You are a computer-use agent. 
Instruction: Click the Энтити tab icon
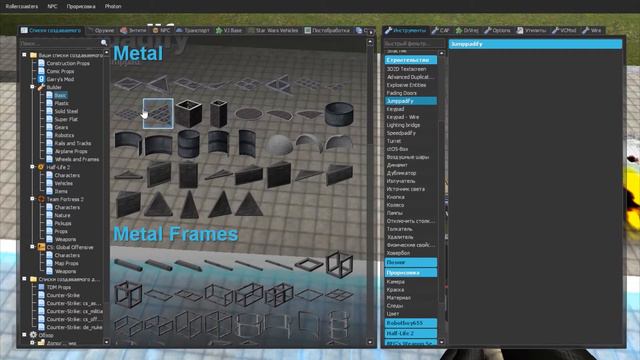coord(124,30)
